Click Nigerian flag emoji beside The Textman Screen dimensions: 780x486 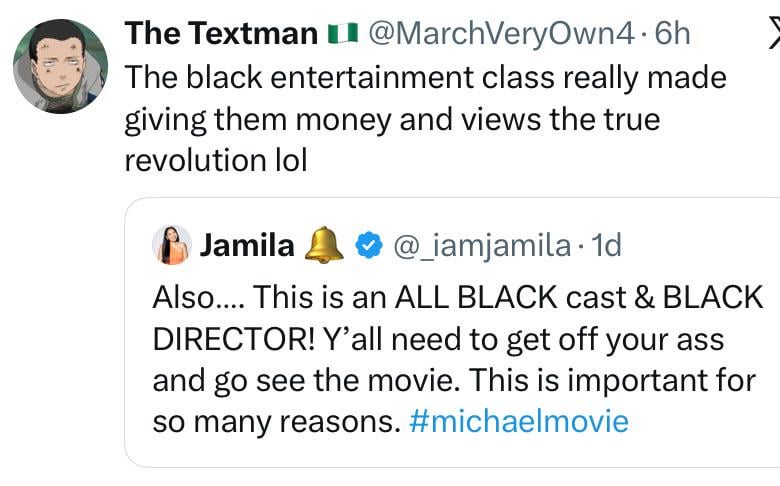341,35
